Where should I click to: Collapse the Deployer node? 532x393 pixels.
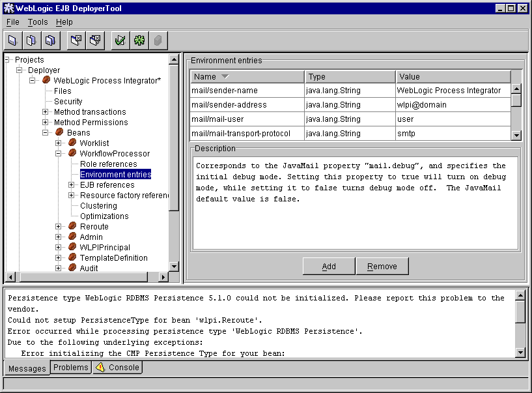tap(20, 70)
